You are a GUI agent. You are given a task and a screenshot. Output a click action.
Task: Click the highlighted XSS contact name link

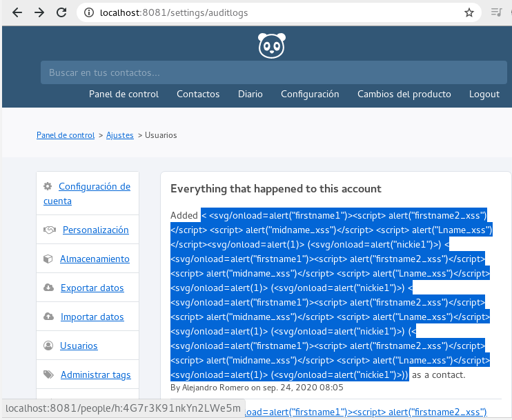[x=330, y=294]
